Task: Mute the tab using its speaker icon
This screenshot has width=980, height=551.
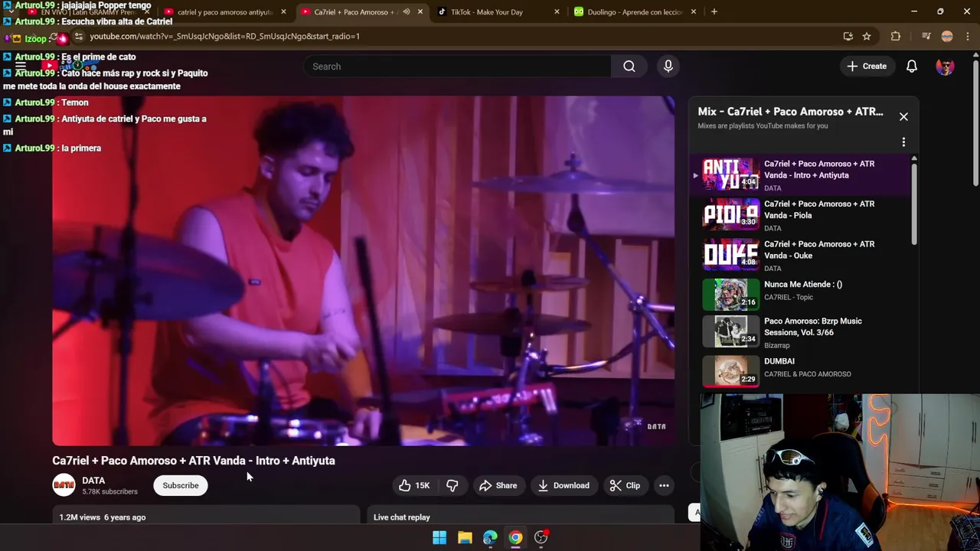Action: point(406,11)
